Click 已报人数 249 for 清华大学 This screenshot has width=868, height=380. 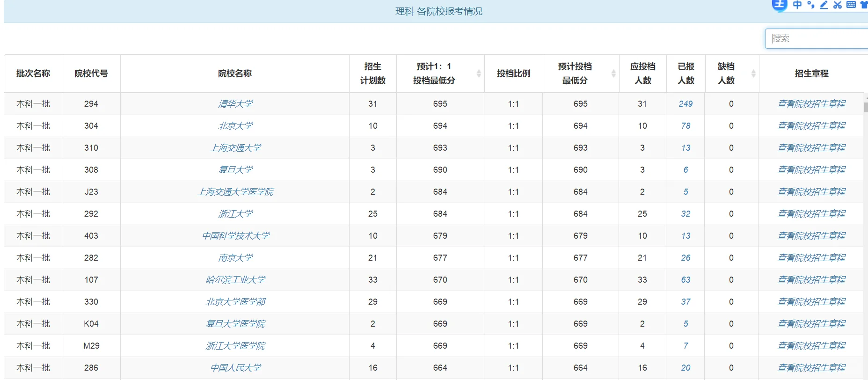tap(686, 104)
